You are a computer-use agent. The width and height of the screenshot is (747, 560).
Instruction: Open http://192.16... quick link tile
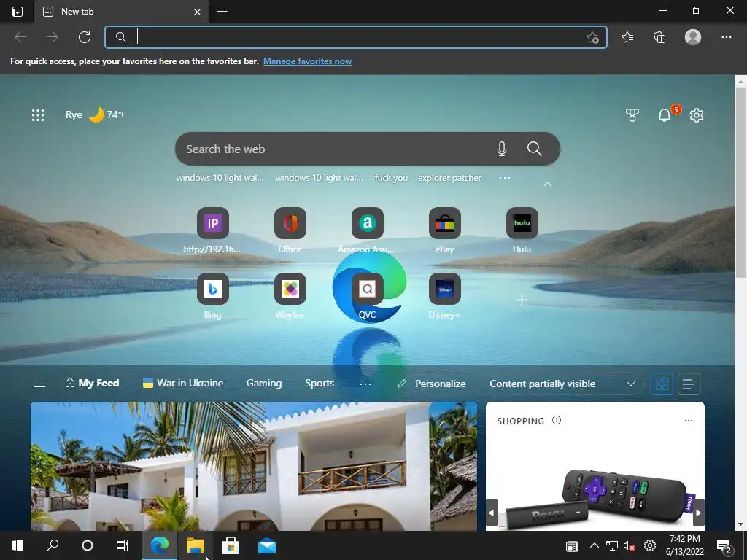212,230
